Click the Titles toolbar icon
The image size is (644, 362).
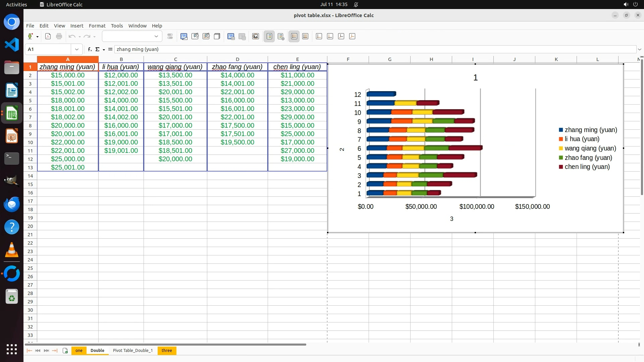(x=255, y=37)
